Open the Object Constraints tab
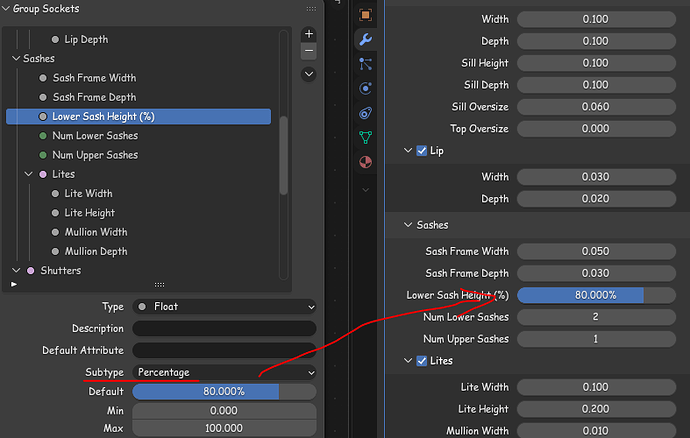 (365, 113)
